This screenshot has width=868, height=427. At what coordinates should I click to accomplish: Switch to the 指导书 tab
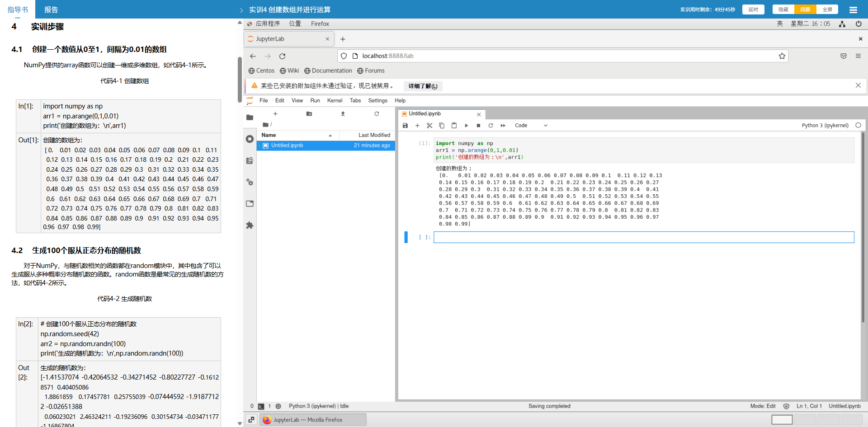point(18,9)
